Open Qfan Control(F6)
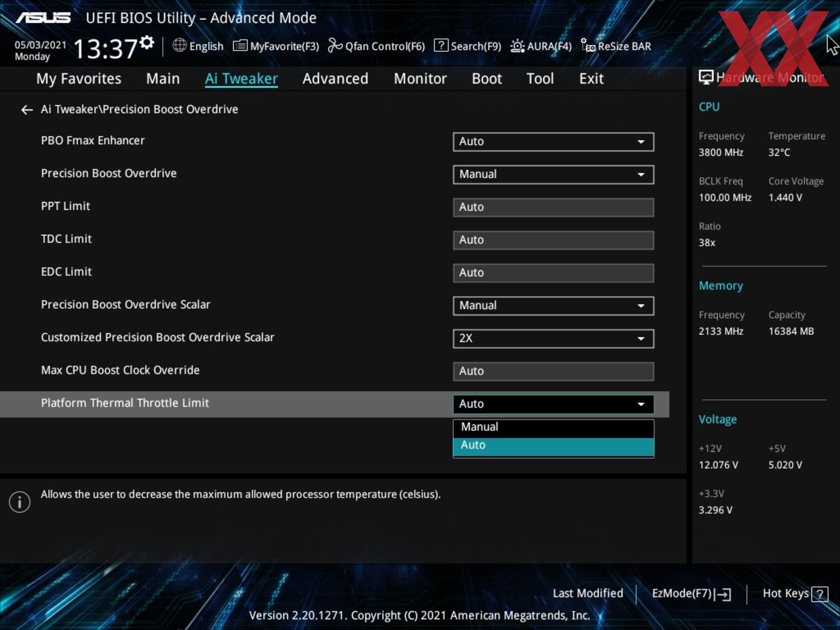The image size is (840, 630). tap(376, 46)
